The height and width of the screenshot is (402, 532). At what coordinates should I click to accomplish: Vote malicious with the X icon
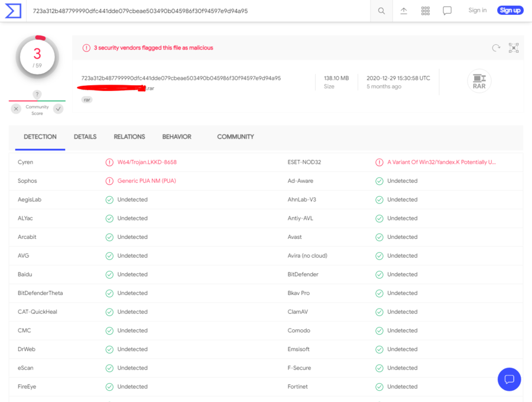pos(16,109)
